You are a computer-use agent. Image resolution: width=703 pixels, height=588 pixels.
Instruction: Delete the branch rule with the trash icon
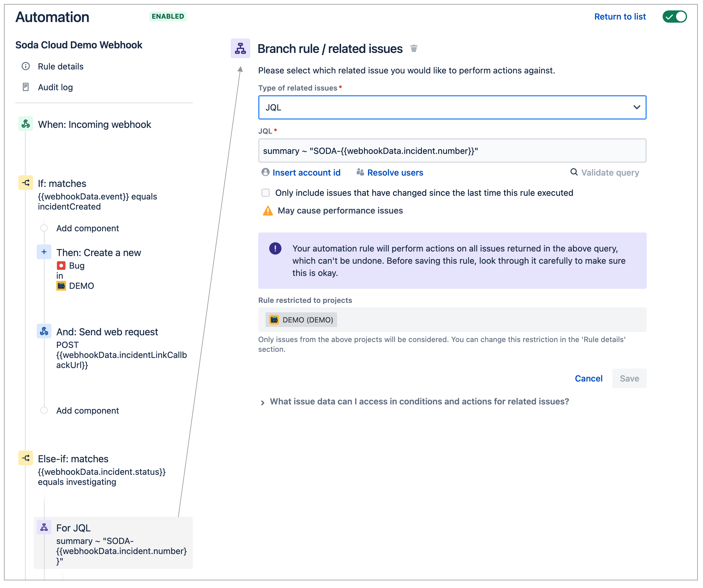coord(414,49)
